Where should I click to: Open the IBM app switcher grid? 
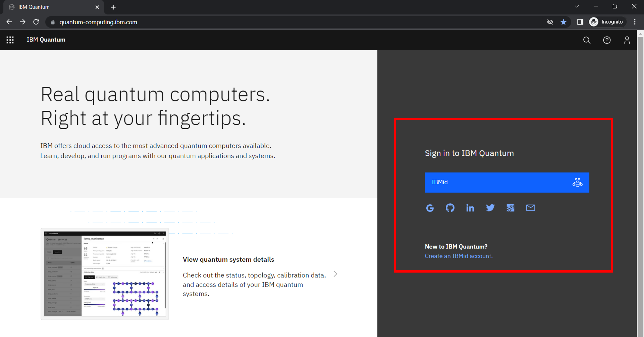tap(10, 40)
